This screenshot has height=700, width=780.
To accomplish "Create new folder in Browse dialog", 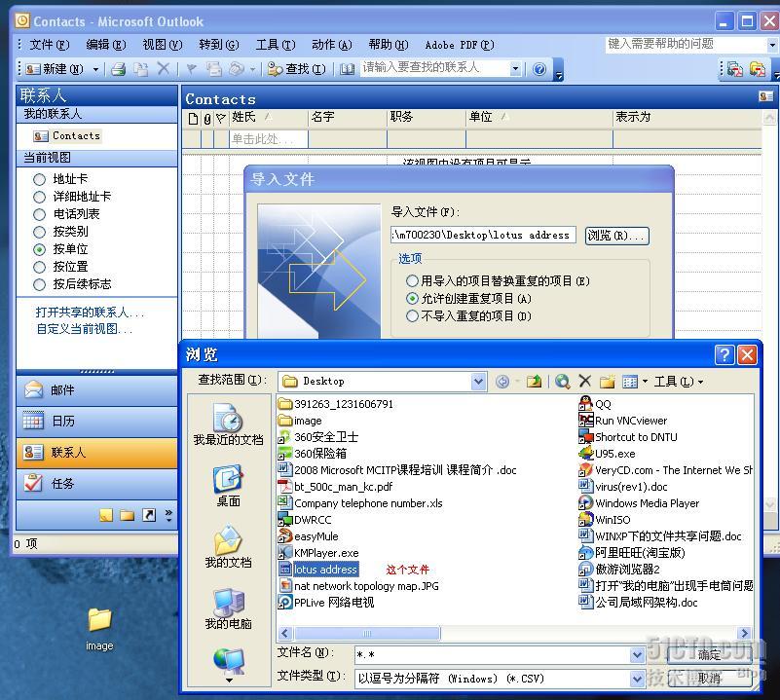I will point(608,382).
